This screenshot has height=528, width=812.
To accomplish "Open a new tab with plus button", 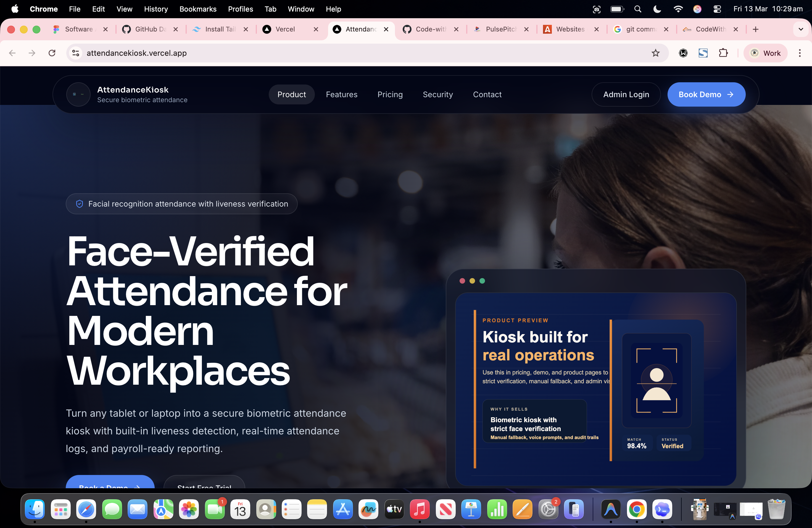I will click(755, 29).
